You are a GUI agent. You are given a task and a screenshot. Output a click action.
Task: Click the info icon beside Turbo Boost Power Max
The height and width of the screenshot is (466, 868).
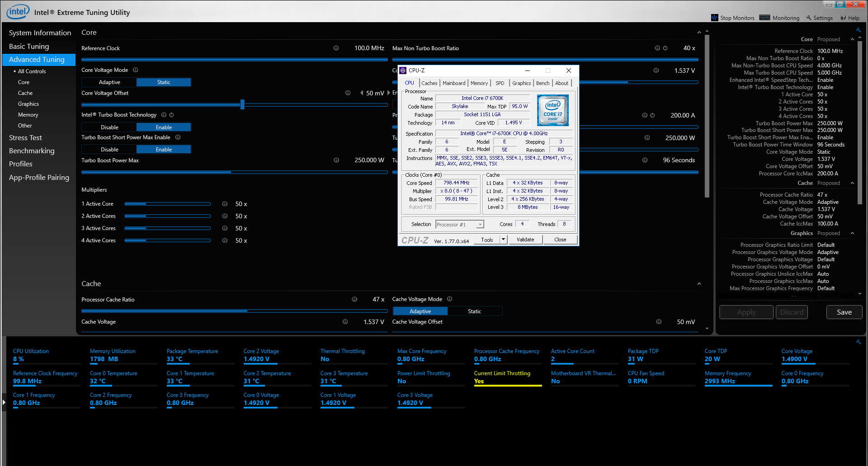pos(336,160)
